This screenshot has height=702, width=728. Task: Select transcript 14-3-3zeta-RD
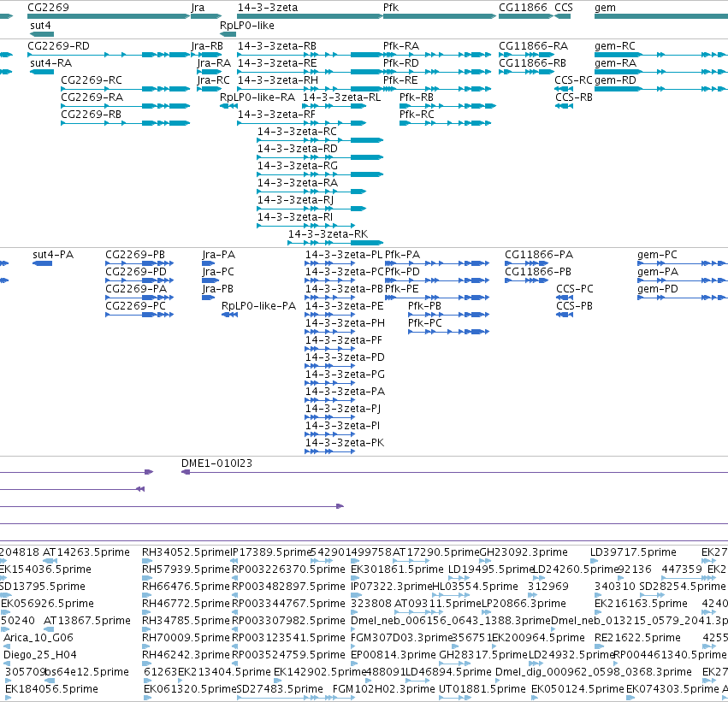[x=320, y=157]
